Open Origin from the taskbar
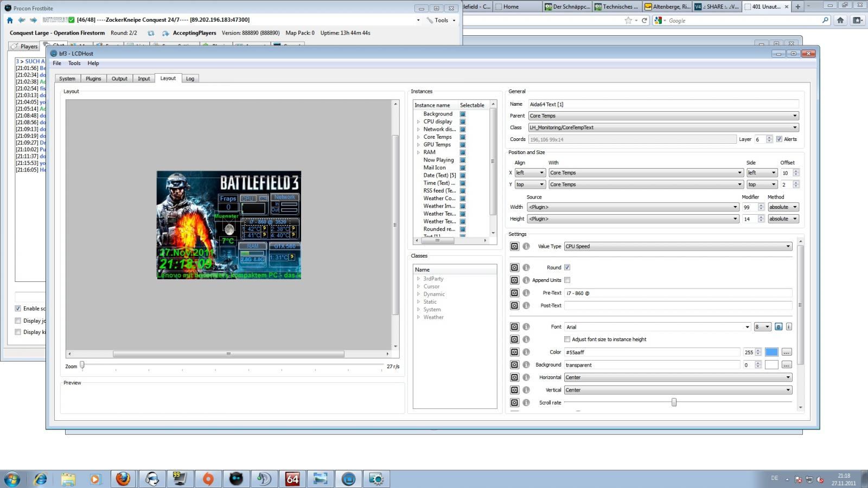Screen dimensions: 868x488 tap(208, 479)
